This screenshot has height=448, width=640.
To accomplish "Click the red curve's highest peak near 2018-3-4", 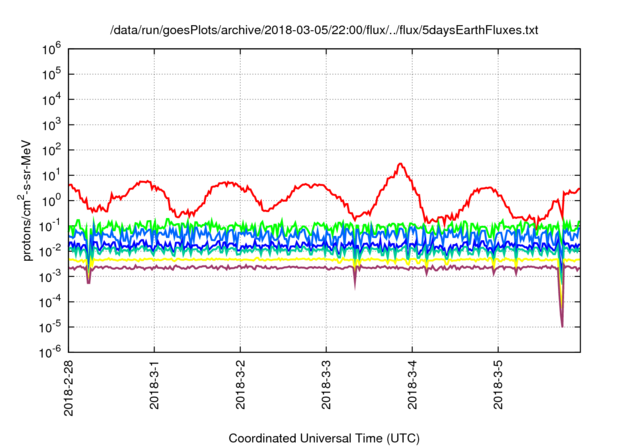I will (401, 164).
